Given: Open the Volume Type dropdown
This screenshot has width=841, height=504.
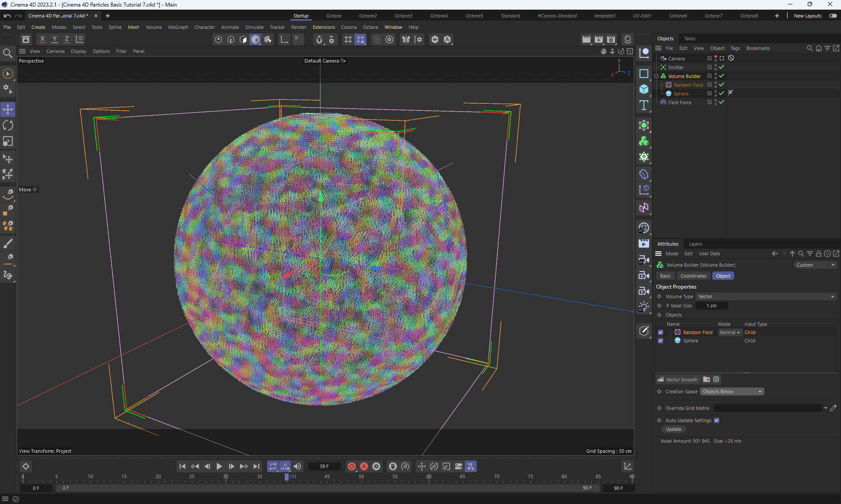Looking at the screenshot, I should click(x=766, y=296).
